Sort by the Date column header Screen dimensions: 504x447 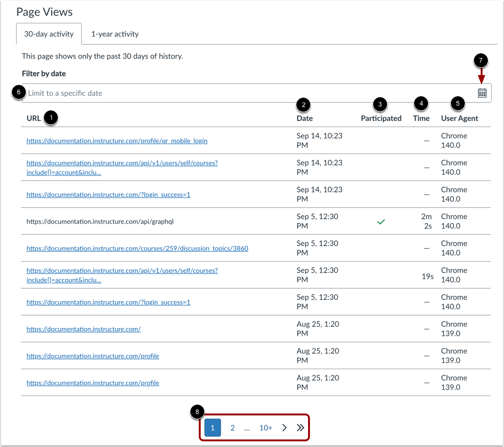point(304,118)
